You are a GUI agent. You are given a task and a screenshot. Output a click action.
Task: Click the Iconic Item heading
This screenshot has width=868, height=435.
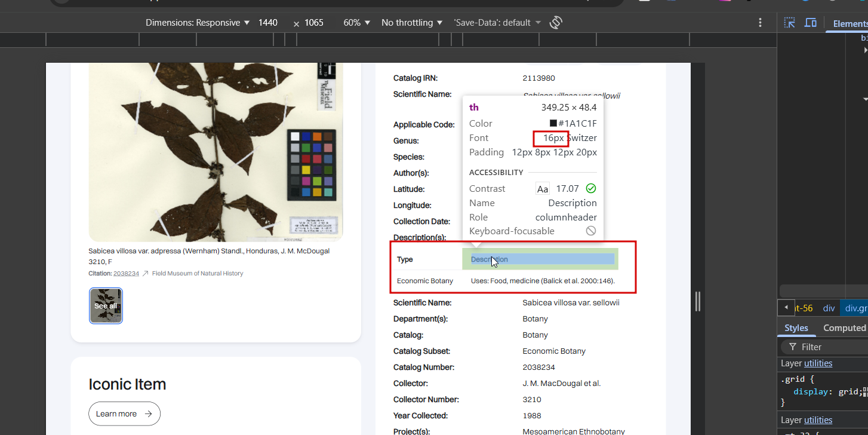pos(127,384)
